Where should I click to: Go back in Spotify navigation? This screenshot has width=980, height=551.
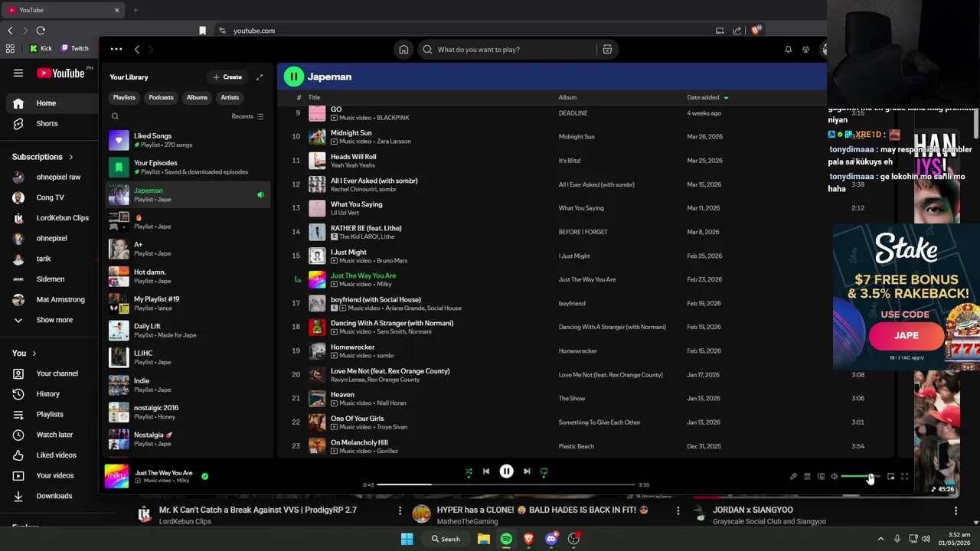[x=137, y=49]
